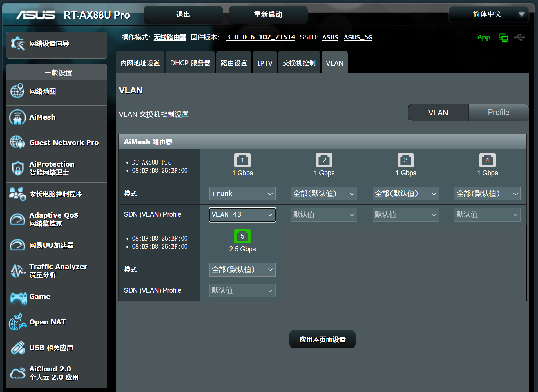The height and width of the screenshot is (392, 538).
Task: Click the Network Map globe icon
Action: [17, 91]
